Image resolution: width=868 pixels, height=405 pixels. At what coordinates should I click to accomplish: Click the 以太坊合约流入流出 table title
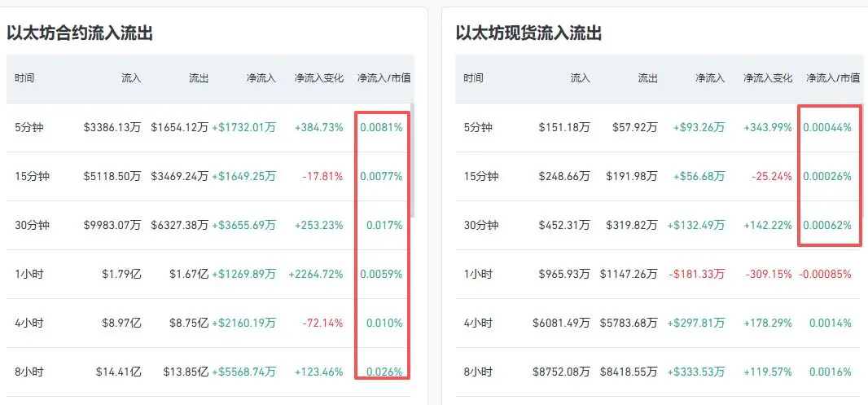80,33
